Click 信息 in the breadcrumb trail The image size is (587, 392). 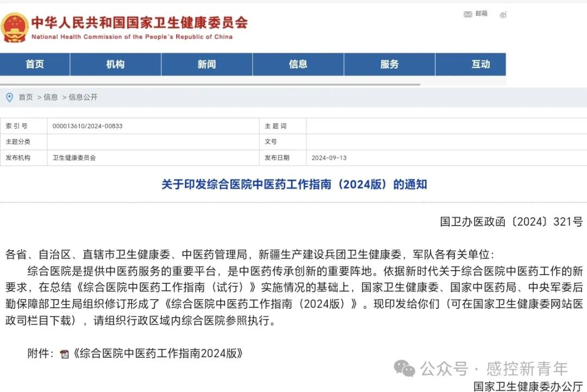pyautogui.click(x=51, y=97)
